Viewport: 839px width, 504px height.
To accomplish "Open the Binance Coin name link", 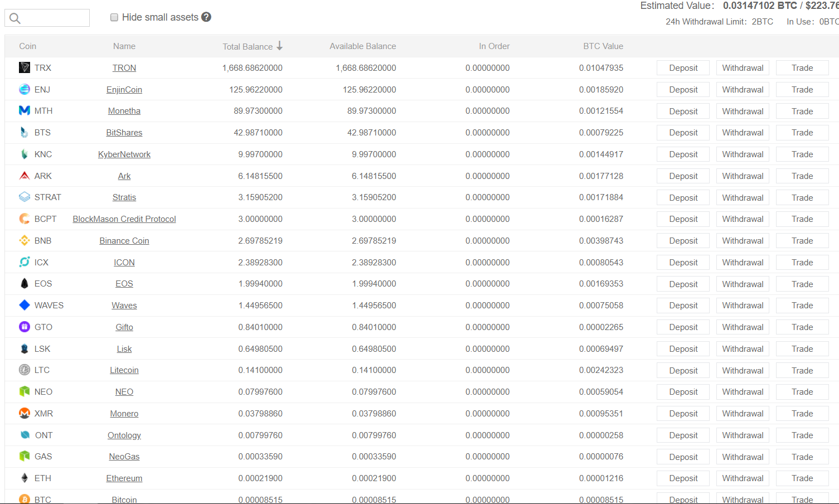I will (x=124, y=241).
